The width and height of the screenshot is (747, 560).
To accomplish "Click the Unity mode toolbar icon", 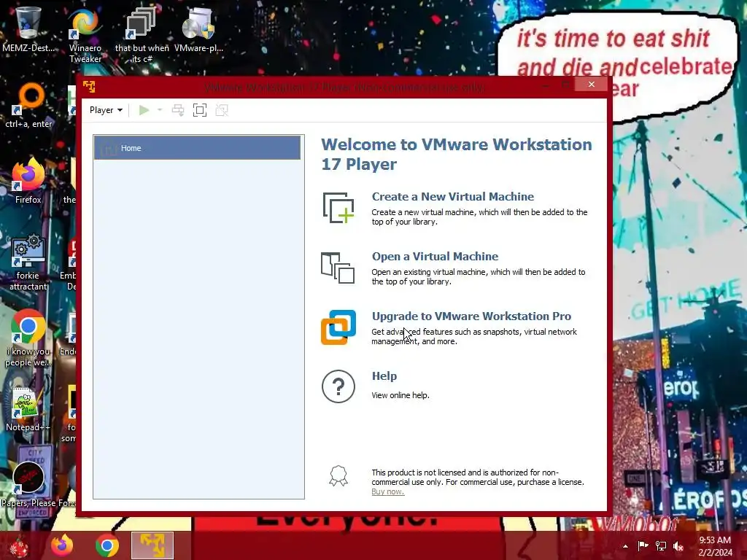I will [222, 110].
